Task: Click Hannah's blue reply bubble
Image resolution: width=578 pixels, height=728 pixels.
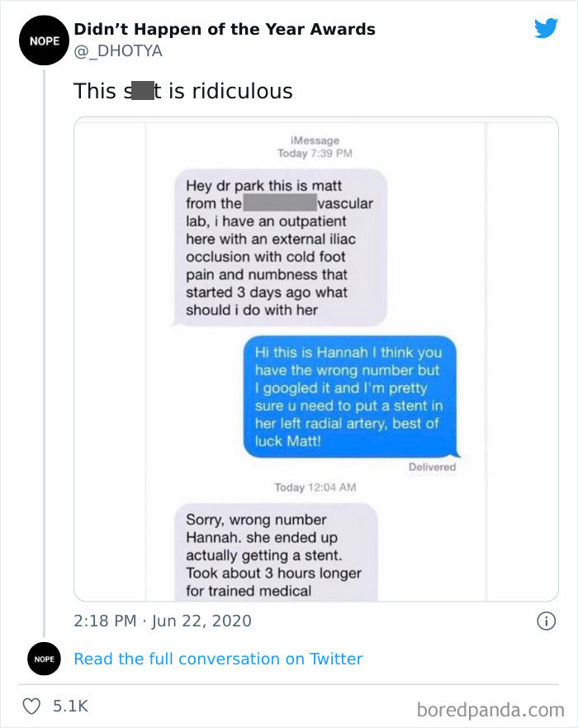Action: 349,397
